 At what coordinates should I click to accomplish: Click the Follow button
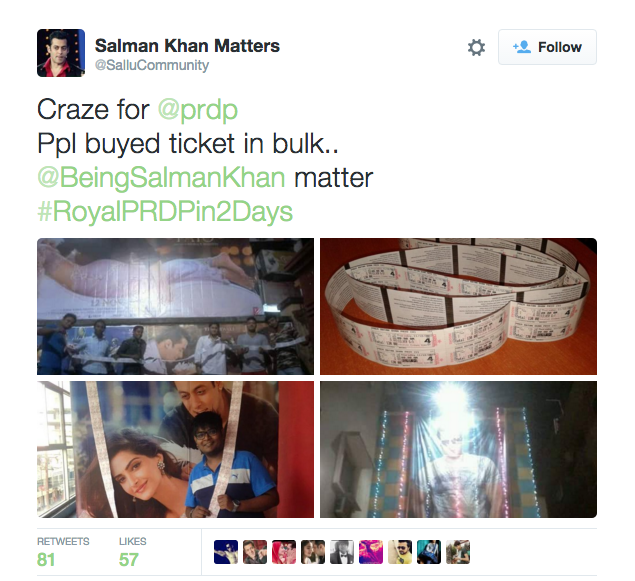547,47
